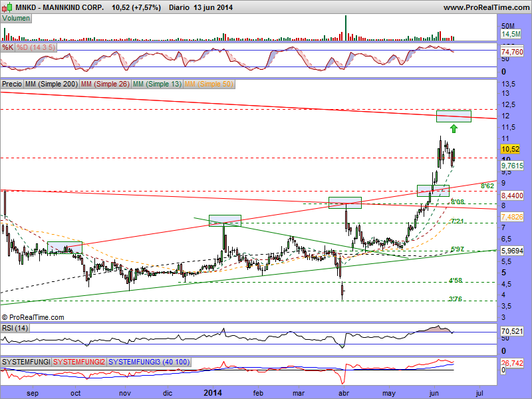Viewport: 532px width, 399px height.
Task: Click the 8'62 level label
Action: (x=487, y=186)
